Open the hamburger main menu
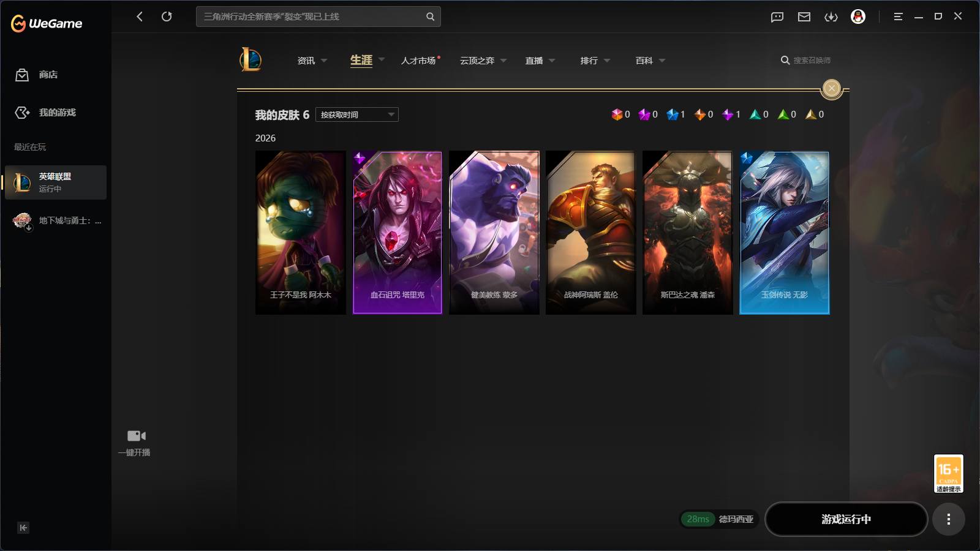This screenshot has width=980, height=551. point(898,17)
